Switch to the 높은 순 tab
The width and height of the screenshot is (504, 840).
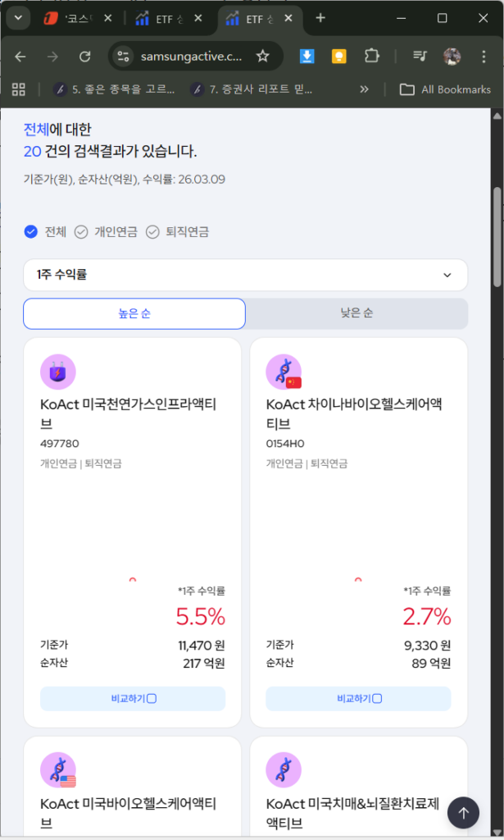(x=134, y=313)
